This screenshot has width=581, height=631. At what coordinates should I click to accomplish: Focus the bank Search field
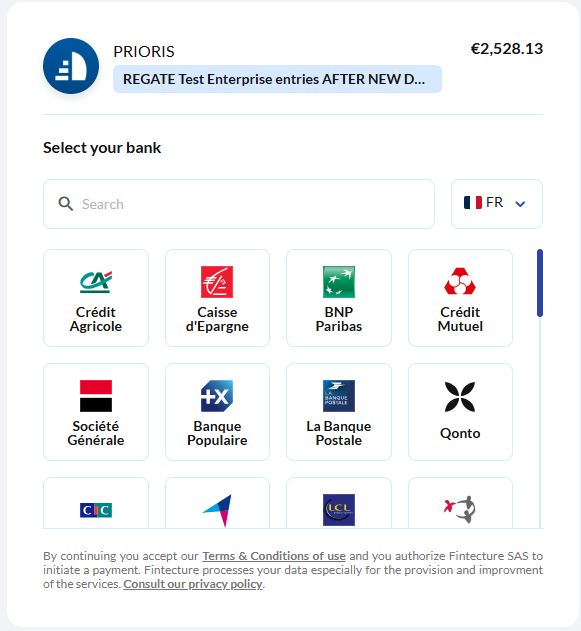(x=239, y=204)
